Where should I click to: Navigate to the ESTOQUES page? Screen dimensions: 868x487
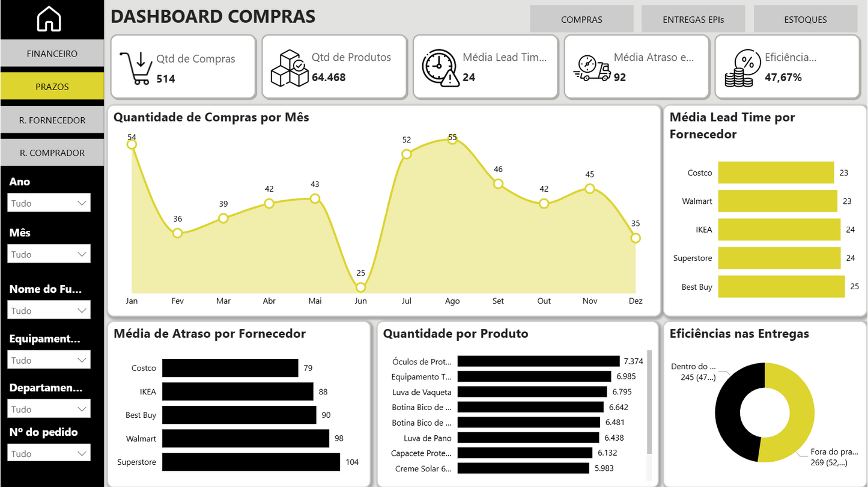[805, 19]
